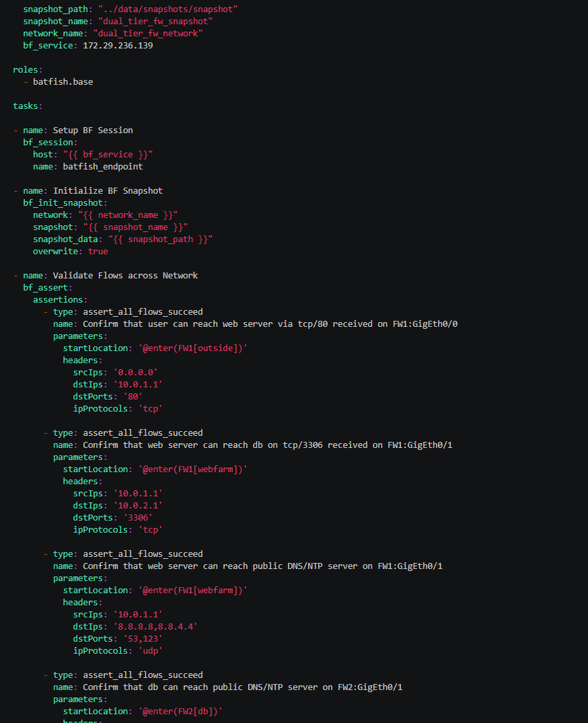Click the ipProtocols value 'udp'
This screenshot has width=588, height=723.
point(150,650)
